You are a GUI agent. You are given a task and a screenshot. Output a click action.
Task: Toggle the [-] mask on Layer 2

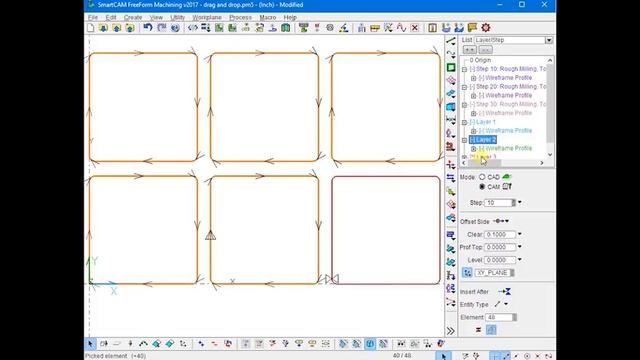point(472,140)
